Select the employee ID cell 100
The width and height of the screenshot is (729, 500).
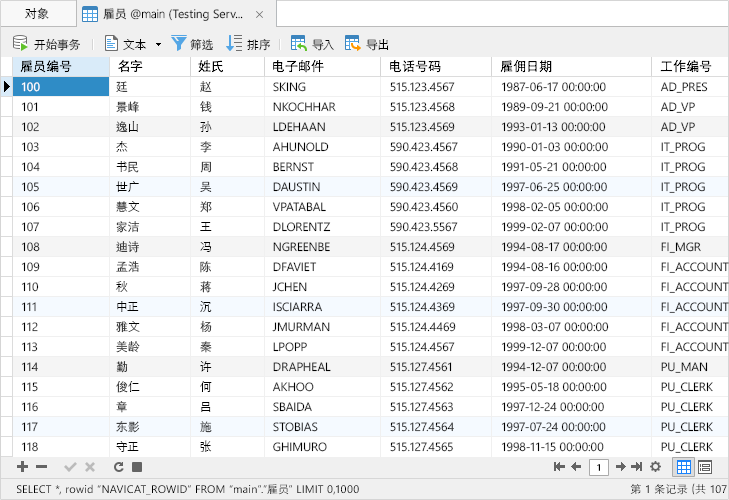[x=61, y=87]
